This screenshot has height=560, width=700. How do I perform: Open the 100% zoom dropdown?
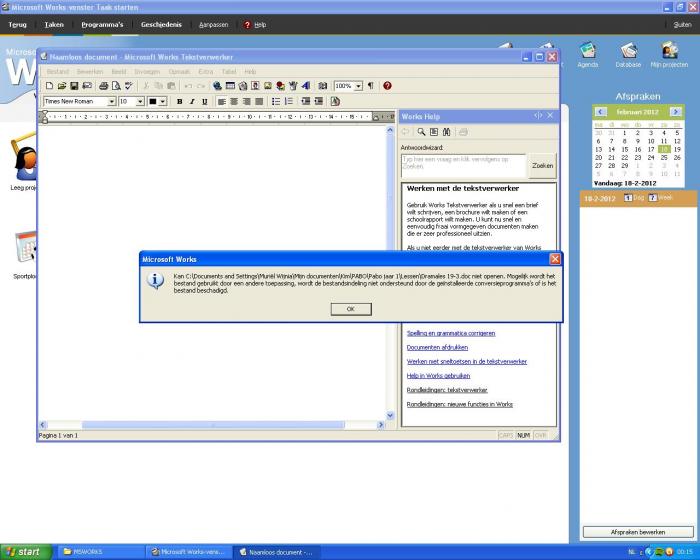pyautogui.click(x=358, y=86)
